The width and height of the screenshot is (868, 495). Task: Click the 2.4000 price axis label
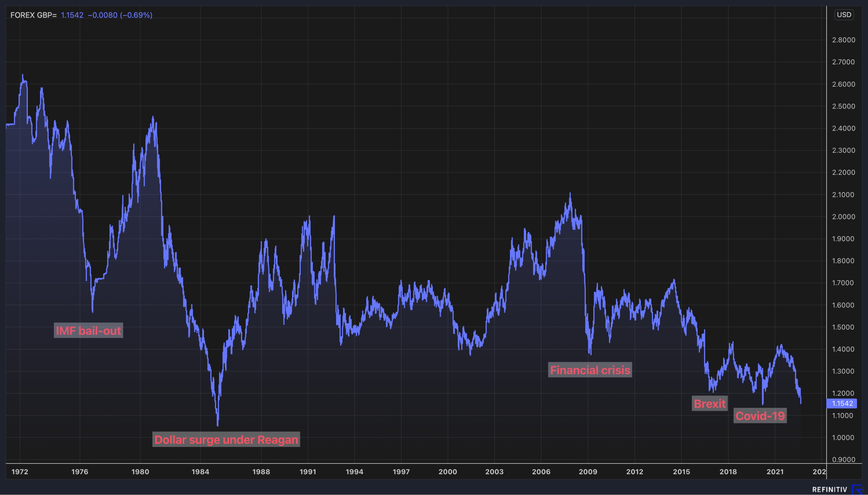click(x=844, y=128)
